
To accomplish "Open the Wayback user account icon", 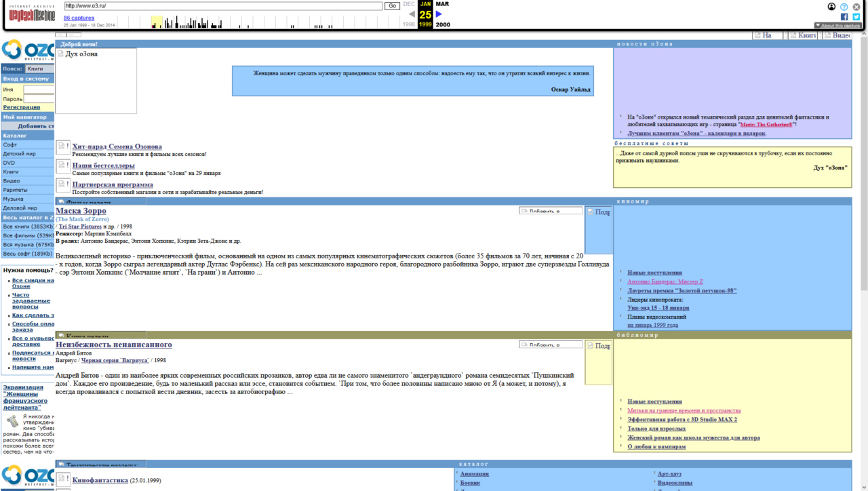I will pos(831,7).
